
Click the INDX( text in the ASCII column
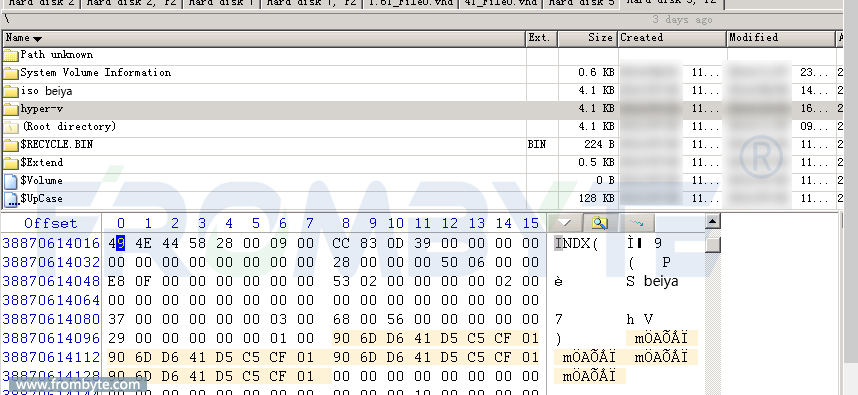(x=577, y=243)
